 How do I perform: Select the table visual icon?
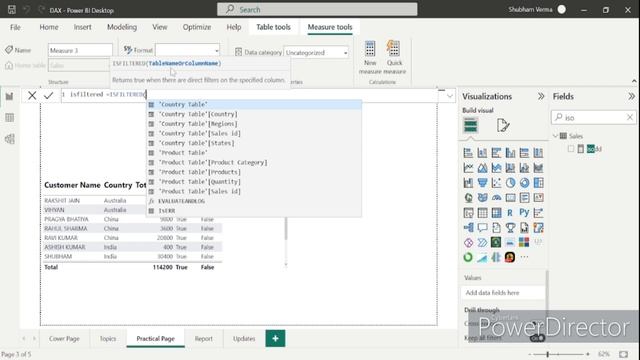pos(482,213)
